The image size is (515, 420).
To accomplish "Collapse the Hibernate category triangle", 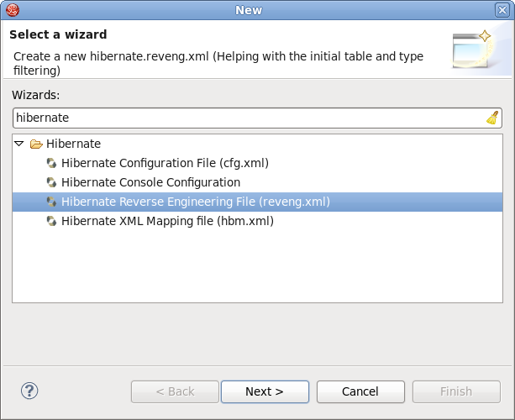I will [x=19, y=144].
